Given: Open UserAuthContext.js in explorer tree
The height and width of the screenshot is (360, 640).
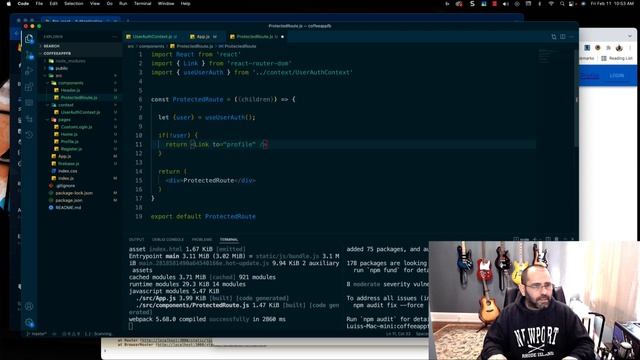Looking at the screenshot, I should [80, 112].
